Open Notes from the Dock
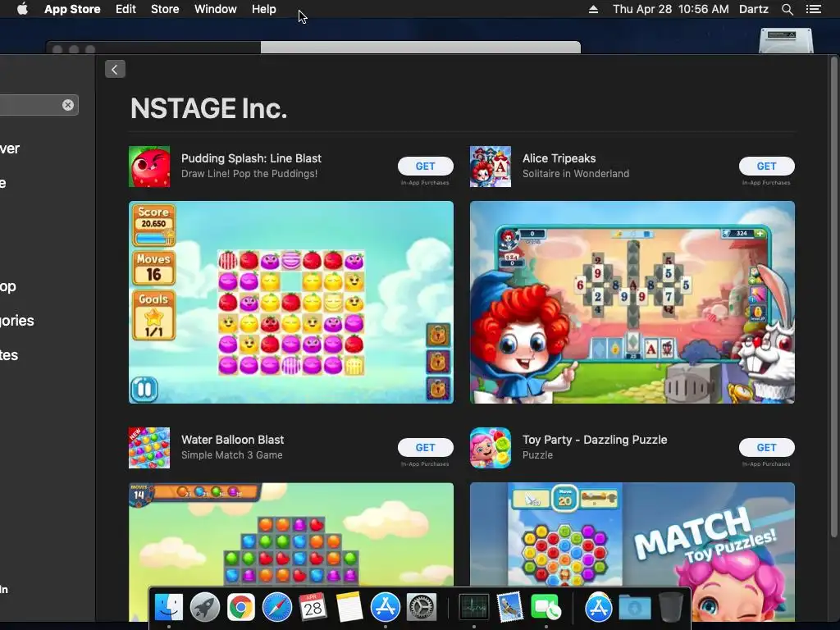This screenshot has width=840, height=630. coord(349,607)
